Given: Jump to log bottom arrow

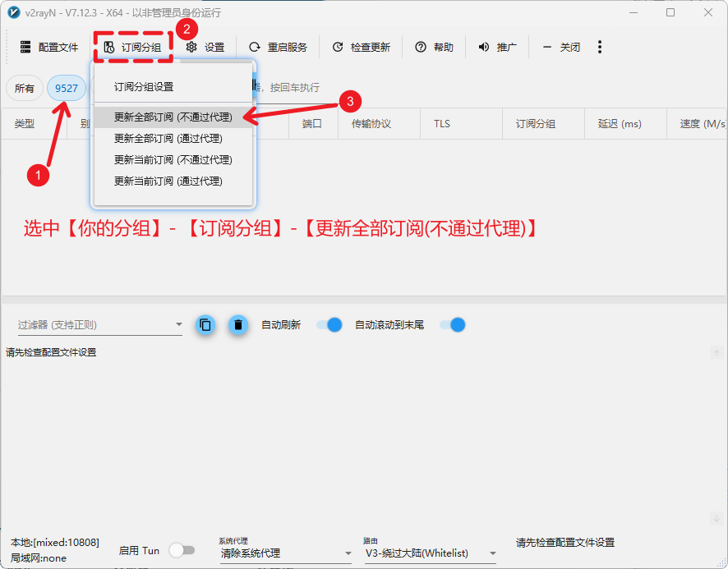Looking at the screenshot, I should [716, 518].
